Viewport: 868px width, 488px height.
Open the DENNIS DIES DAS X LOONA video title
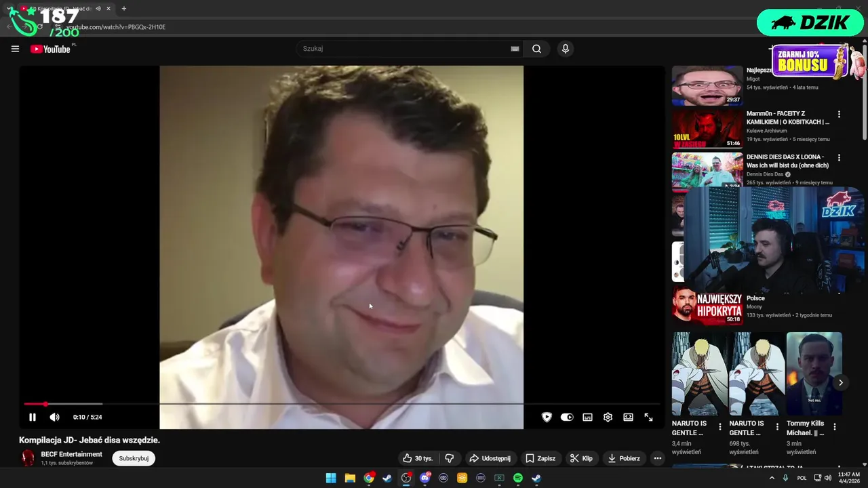coord(787,161)
